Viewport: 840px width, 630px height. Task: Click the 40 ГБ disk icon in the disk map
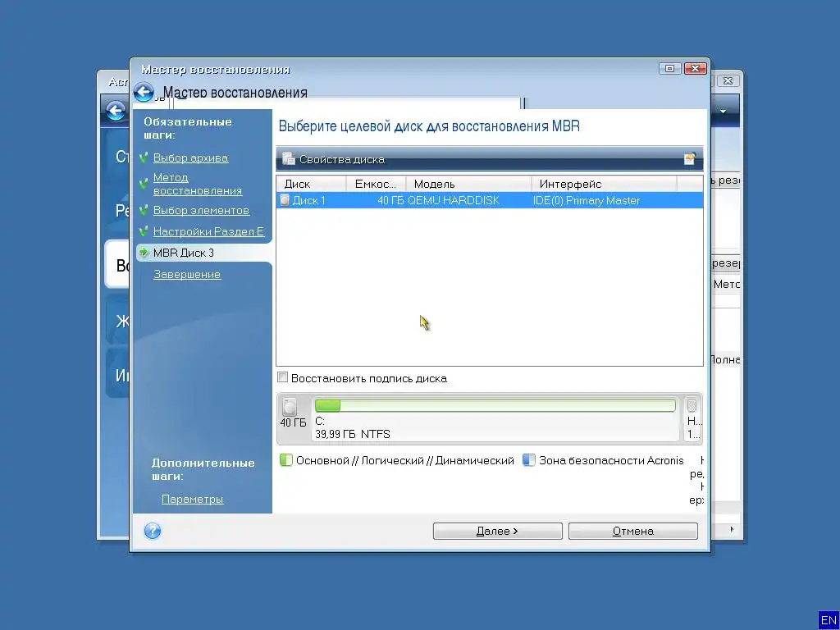(x=290, y=408)
